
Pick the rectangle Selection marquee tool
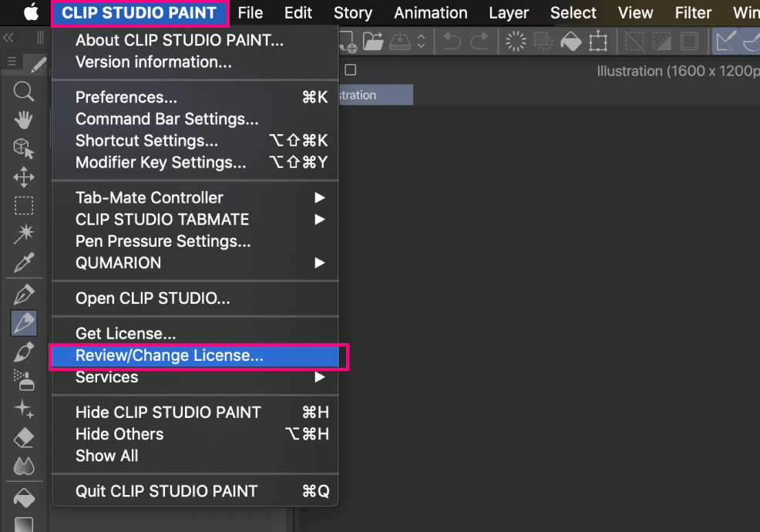(24, 206)
